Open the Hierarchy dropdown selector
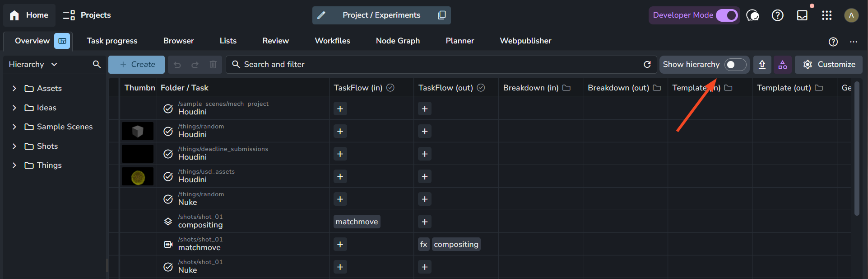 point(33,64)
